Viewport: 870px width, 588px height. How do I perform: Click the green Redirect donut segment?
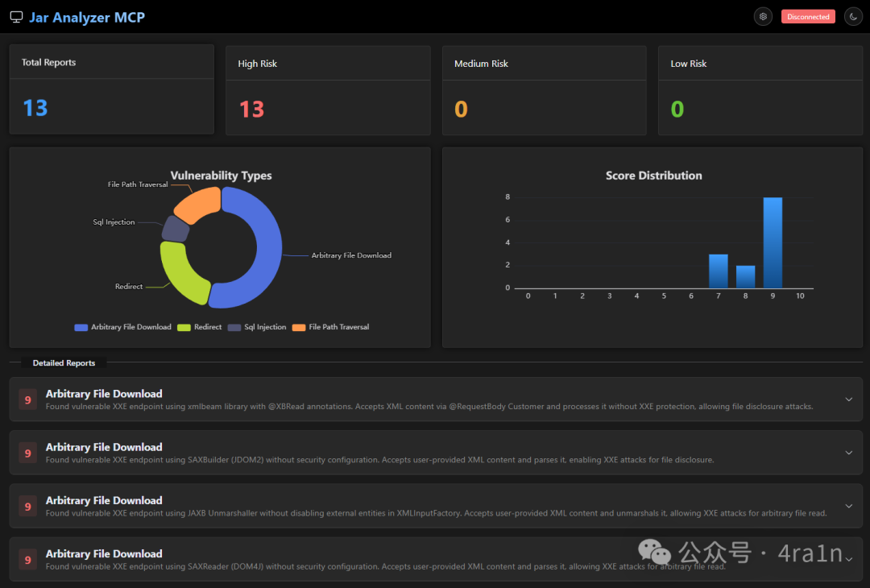(x=180, y=274)
